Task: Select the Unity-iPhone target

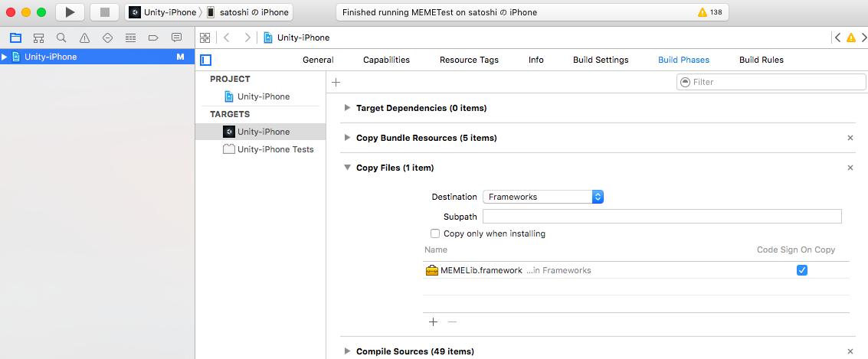Action: (x=260, y=132)
